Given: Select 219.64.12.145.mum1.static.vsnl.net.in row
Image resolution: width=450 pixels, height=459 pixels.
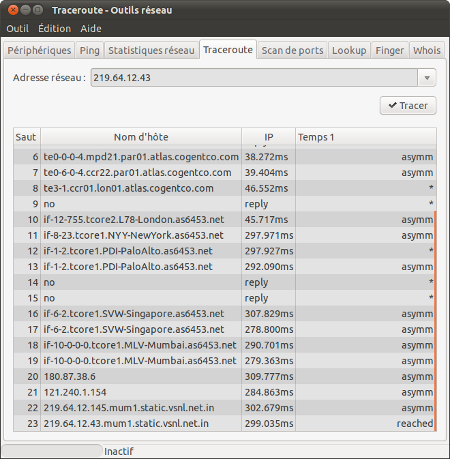Looking at the screenshot, I should [223, 408].
